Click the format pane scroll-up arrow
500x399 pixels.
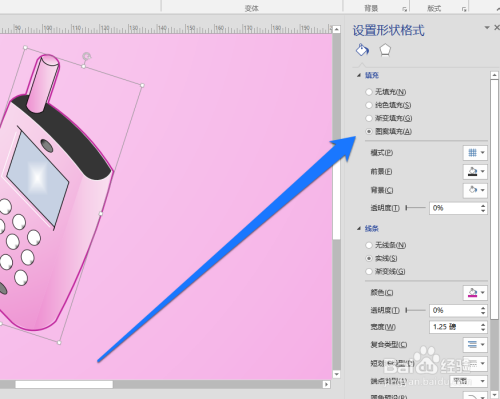(494, 75)
